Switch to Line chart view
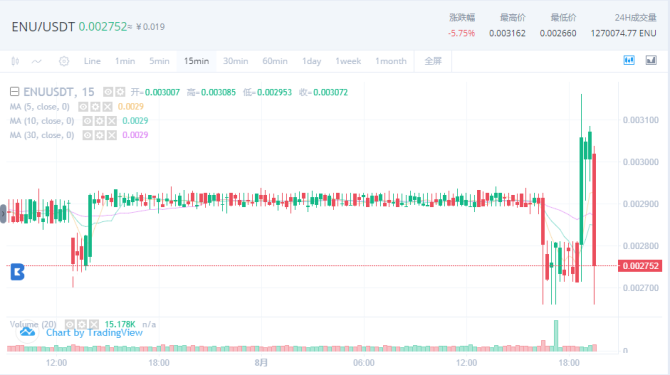The image size is (670, 375). click(92, 61)
